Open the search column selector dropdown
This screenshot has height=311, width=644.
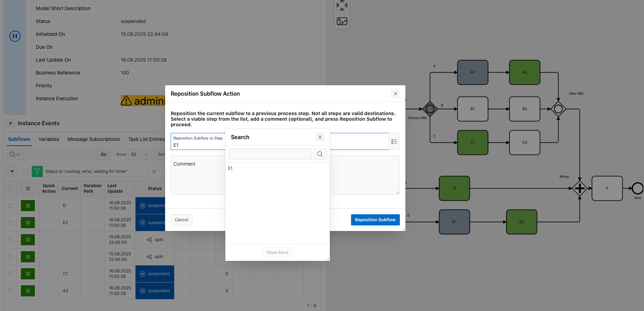pos(15,154)
